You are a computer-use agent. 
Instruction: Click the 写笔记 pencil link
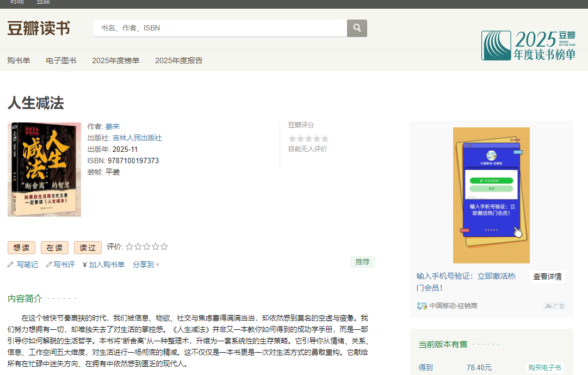[x=27, y=265]
